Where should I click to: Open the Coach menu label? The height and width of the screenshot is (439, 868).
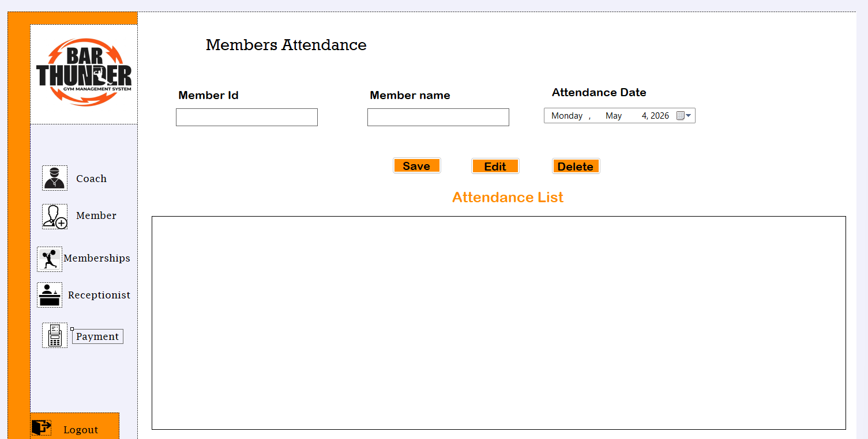click(91, 179)
